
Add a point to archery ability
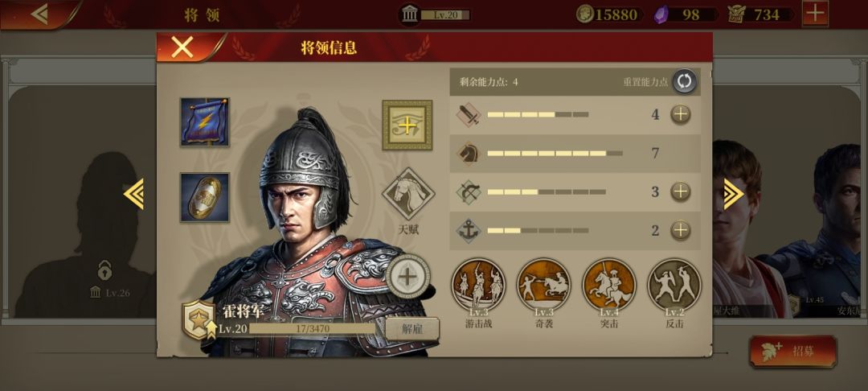(x=681, y=191)
